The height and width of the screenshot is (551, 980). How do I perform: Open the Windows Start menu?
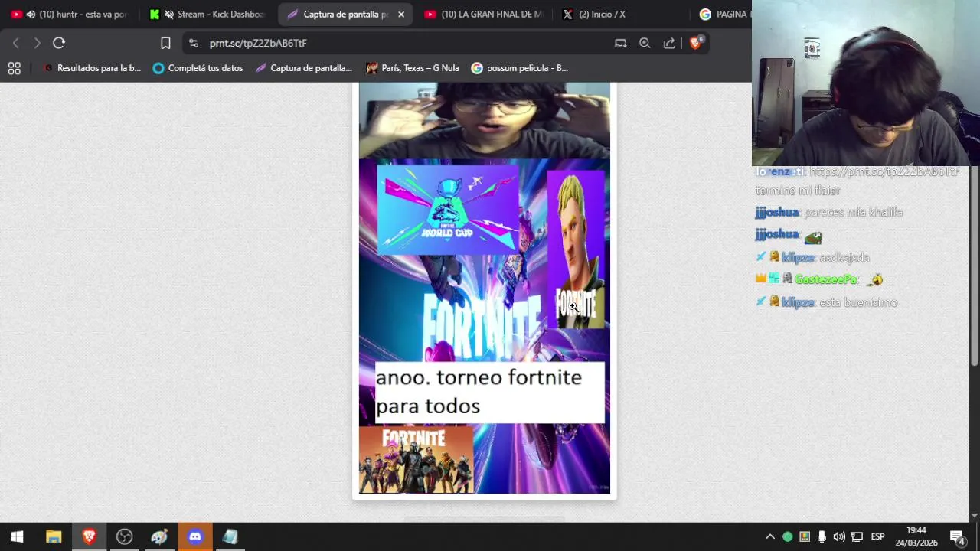click(17, 536)
